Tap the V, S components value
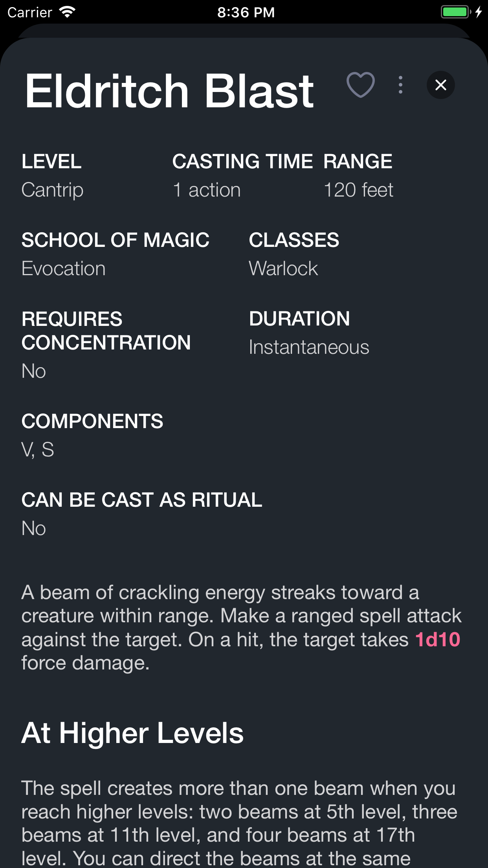Screen dimensions: 488x868 38,450
